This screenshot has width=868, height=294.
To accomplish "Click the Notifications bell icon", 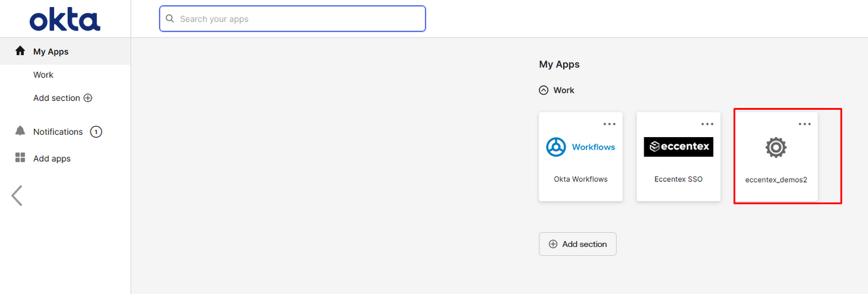I will click(20, 131).
